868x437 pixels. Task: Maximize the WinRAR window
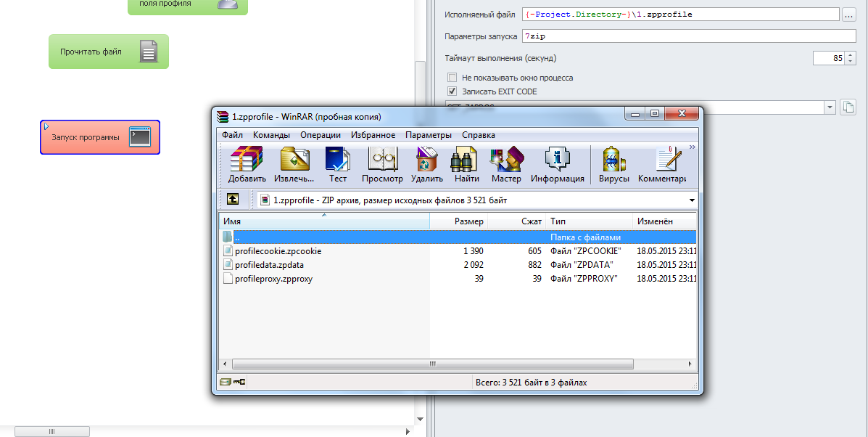654,113
